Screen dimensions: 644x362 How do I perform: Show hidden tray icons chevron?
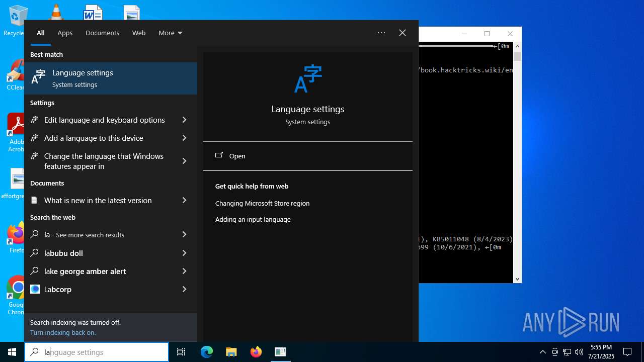542,352
